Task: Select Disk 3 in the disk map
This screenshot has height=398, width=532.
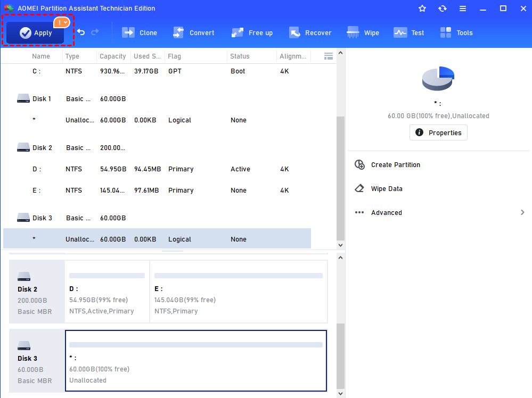Action: [37, 361]
